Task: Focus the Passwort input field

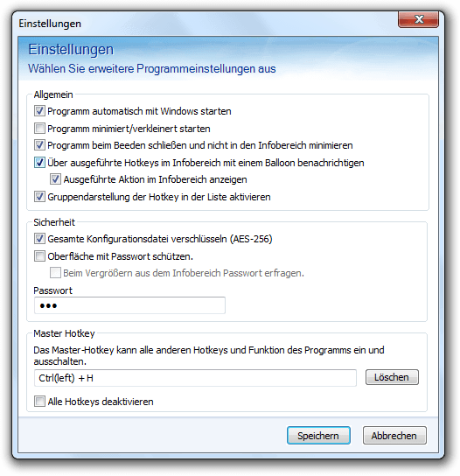Action: coord(129,305)
